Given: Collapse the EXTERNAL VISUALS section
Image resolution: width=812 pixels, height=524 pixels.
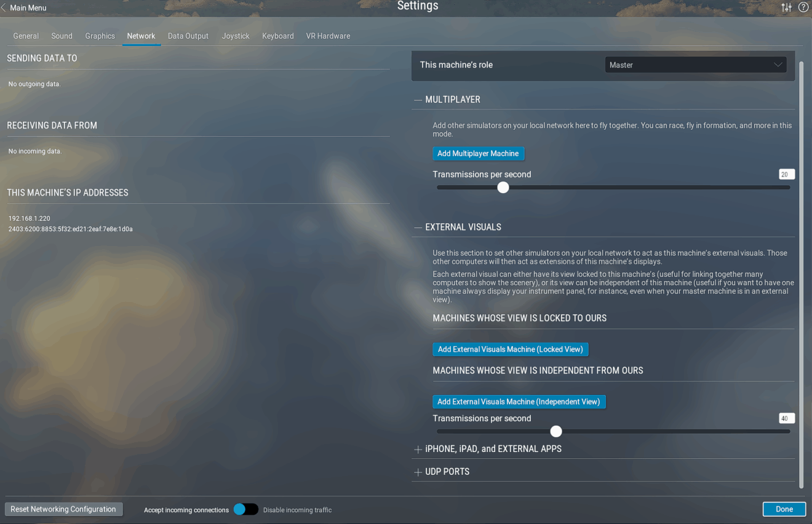Looking at the screenshot, I should point(418,228).
